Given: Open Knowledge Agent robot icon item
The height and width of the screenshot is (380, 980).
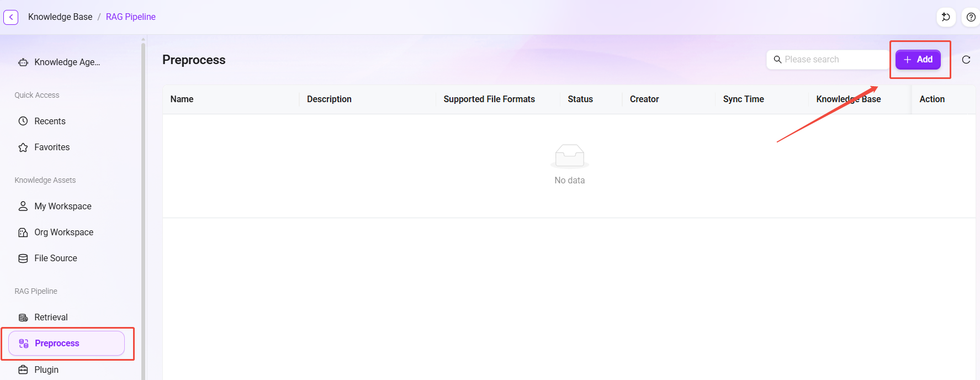Looking at the screenshot, I should click(x=23, y=62).
